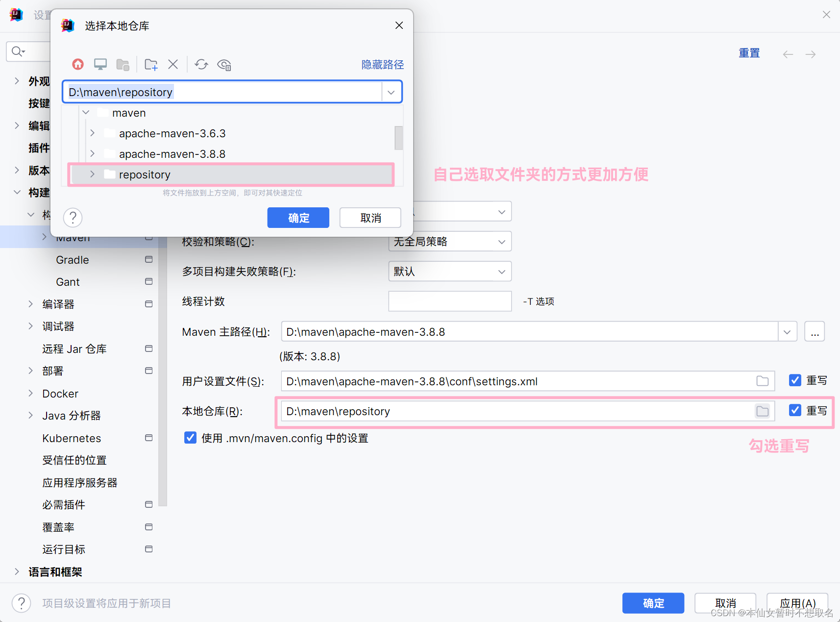Image resolution: width=840 pixels, height=622 pixels.
Task: Create new folder icon in chooser
Action: [151, 64]
